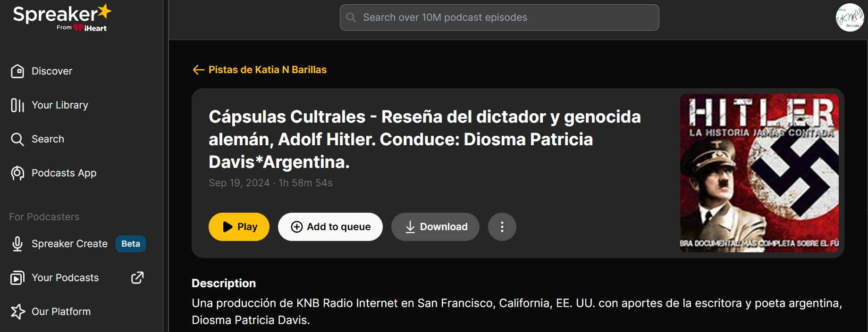868x332 pixels.
Task: Click the For Podcasters section label
Action: (44, 217)
